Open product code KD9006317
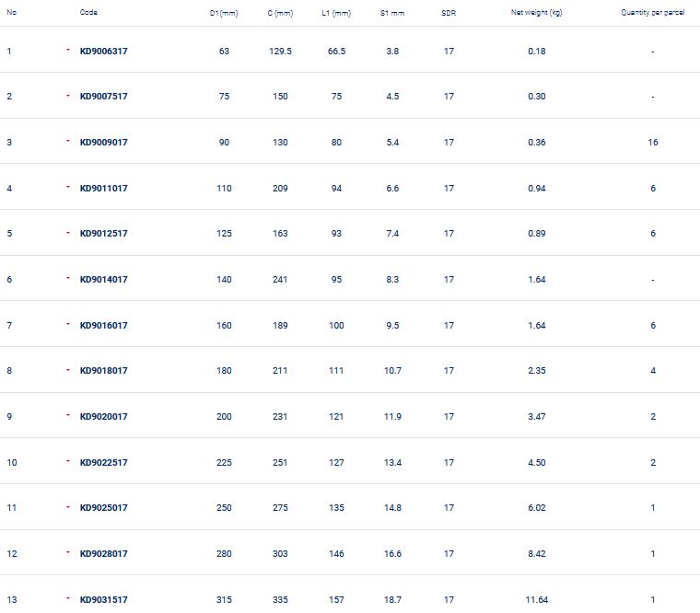 coord(103,52)
